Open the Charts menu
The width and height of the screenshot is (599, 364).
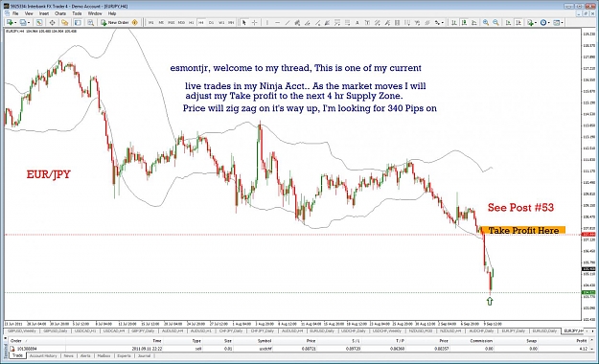[60, 13]
